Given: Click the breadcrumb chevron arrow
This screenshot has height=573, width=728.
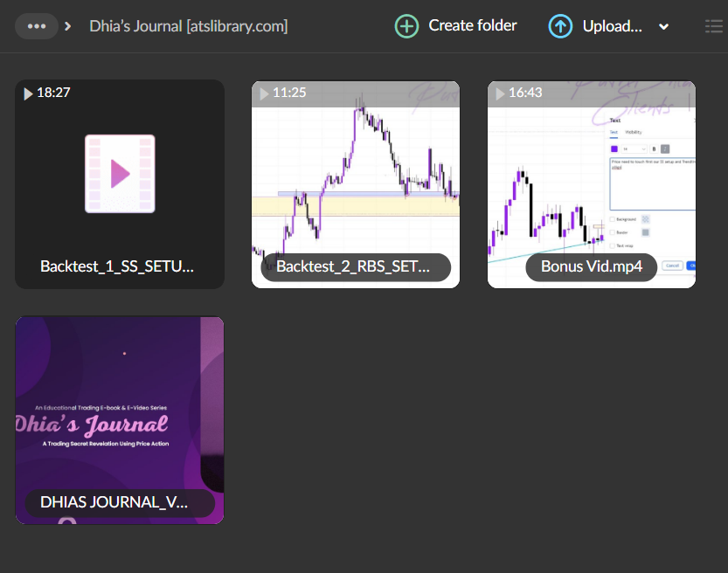Looking at the screenshot, I should tap(68, 26).
